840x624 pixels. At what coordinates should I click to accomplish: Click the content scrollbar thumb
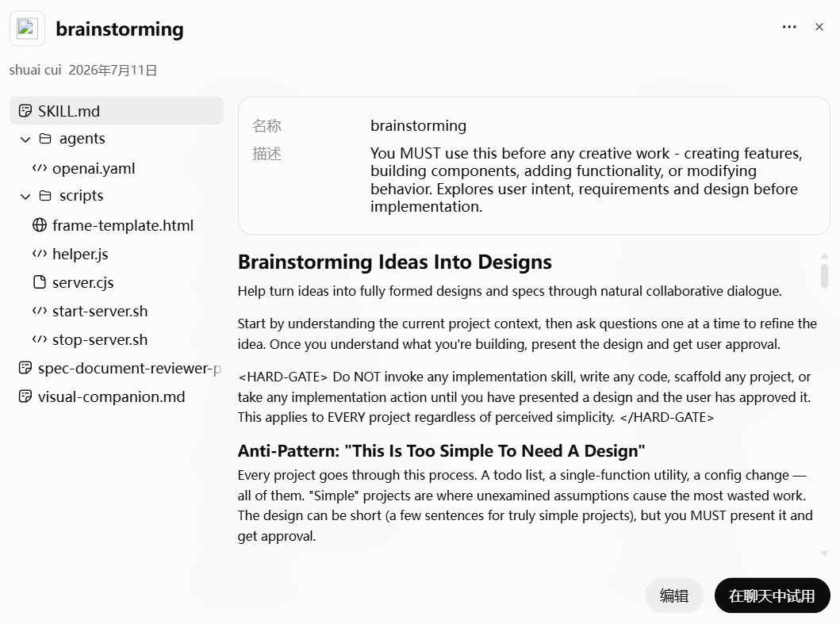tap(824, 275)
